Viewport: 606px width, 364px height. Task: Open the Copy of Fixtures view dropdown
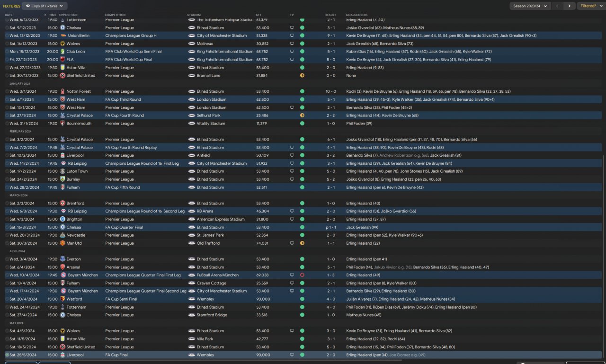coord(45,6)
